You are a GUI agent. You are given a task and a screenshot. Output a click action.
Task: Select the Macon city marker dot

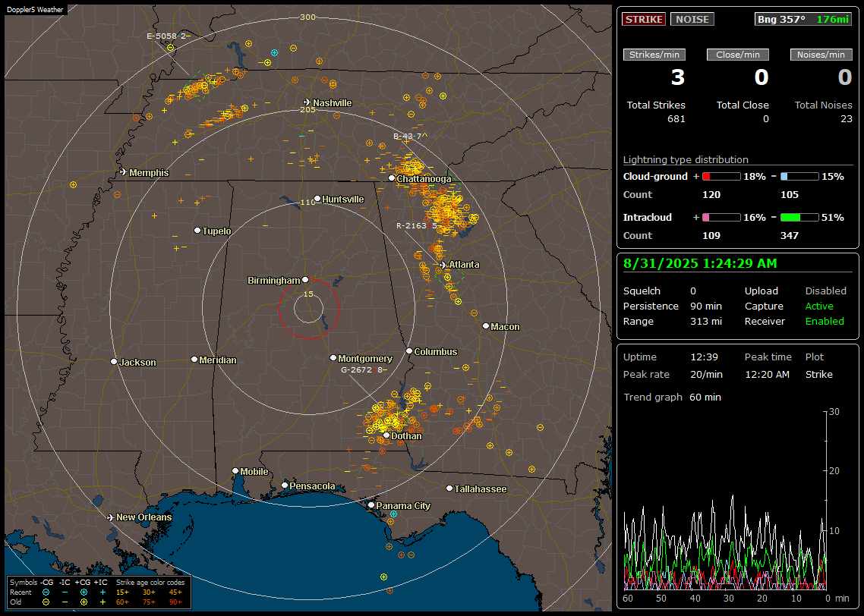coord(485,326)
